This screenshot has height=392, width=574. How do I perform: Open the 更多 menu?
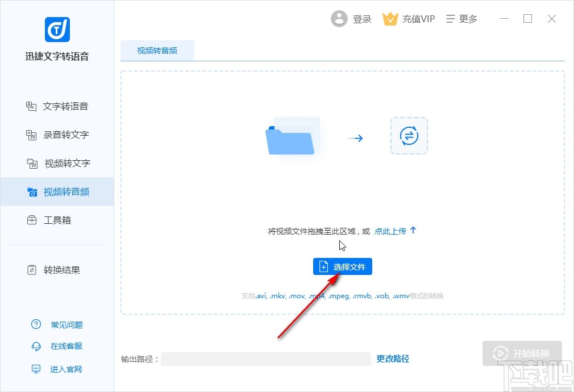tap(461, 18)
